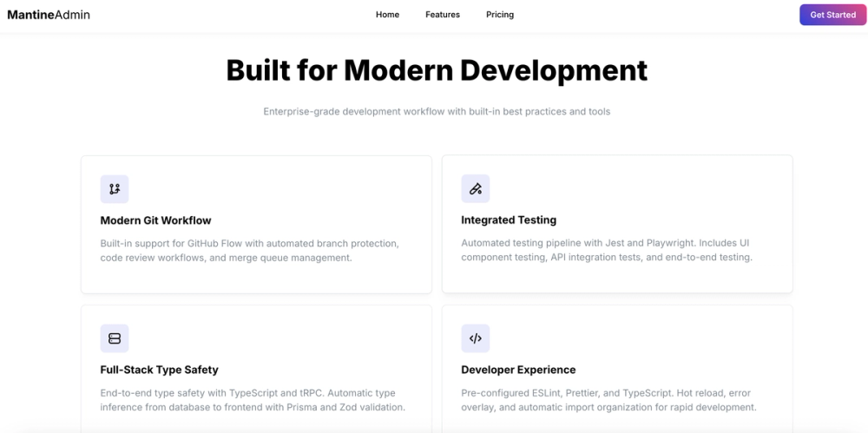Open the Pricing nav item
The width and height of the screenshot is (868, 433).
click(x=500, y=15)
